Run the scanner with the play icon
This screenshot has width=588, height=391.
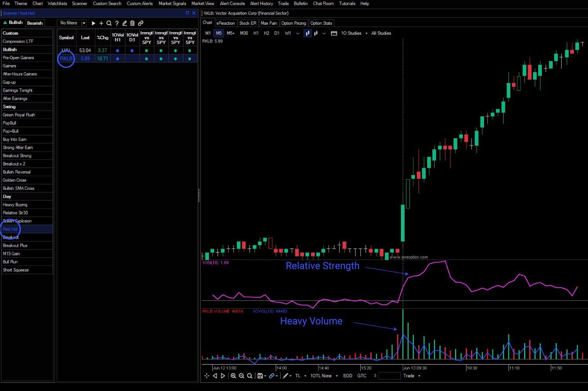click(93, 23)
